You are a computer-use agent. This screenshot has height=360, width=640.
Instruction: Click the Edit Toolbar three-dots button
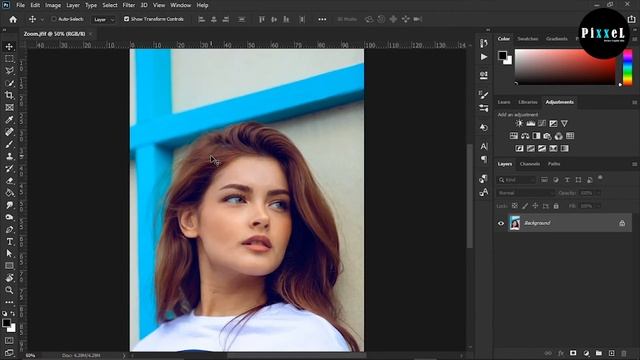[9, 302]
